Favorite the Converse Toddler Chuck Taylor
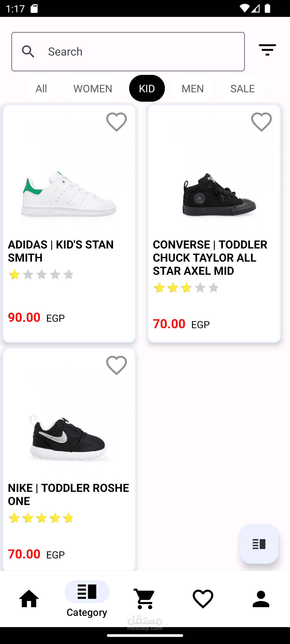 pyautogui.click(x=262, y=122)
